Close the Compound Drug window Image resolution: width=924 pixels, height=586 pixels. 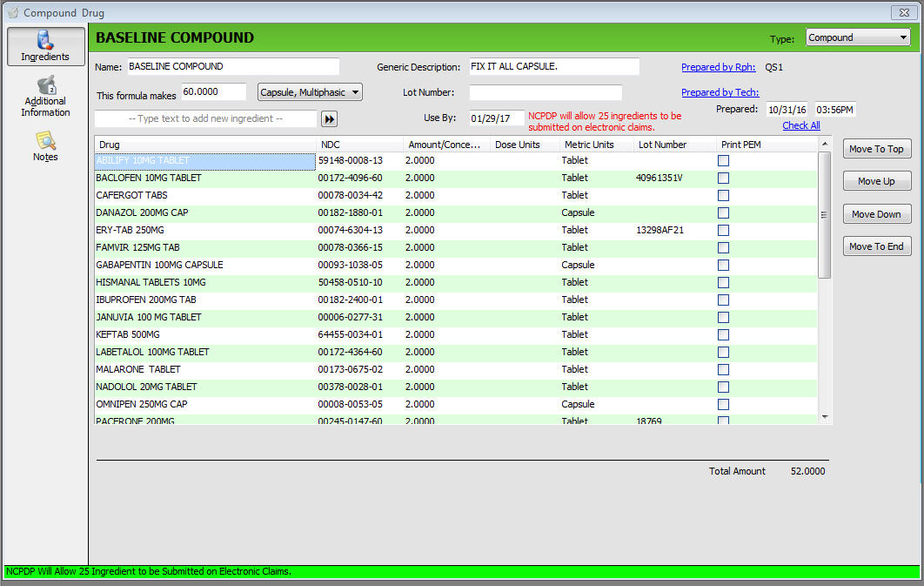pyautogui.click(x=904, y=12)
